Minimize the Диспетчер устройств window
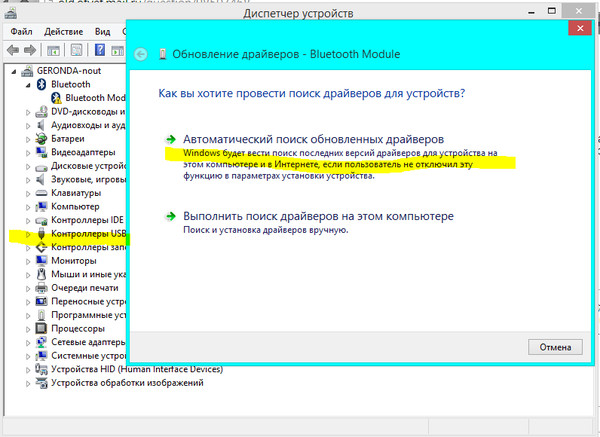This screenshot has width=600, height=437. click(531, 12)
